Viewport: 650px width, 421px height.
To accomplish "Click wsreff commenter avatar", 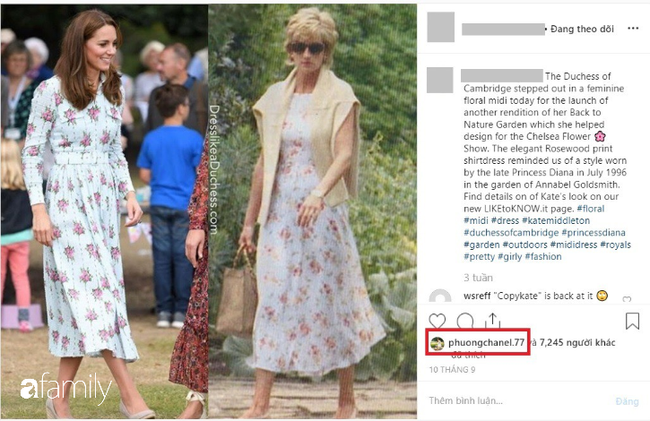I will coord(440,296).
